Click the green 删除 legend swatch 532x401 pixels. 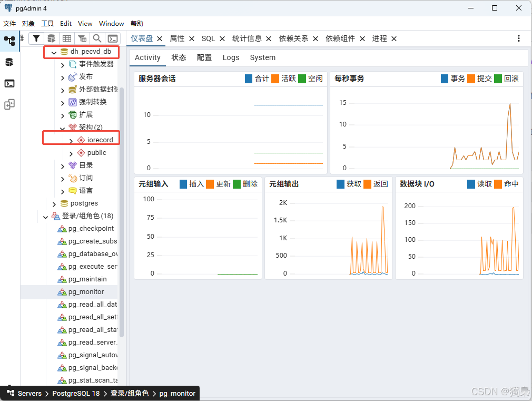click(x=237, y=184)
